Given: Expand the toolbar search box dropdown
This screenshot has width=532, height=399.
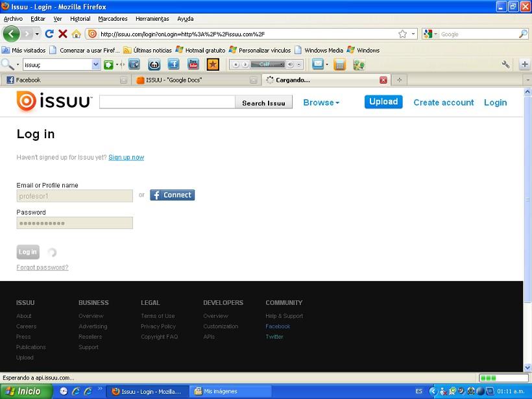Looking at the screenshot, I should click(x=95, y=64).
